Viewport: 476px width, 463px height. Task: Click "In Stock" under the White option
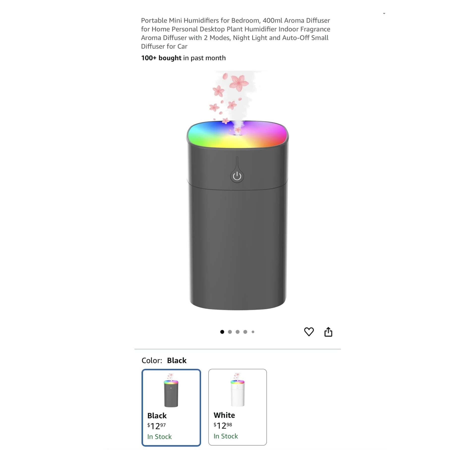tap(226, 436)
